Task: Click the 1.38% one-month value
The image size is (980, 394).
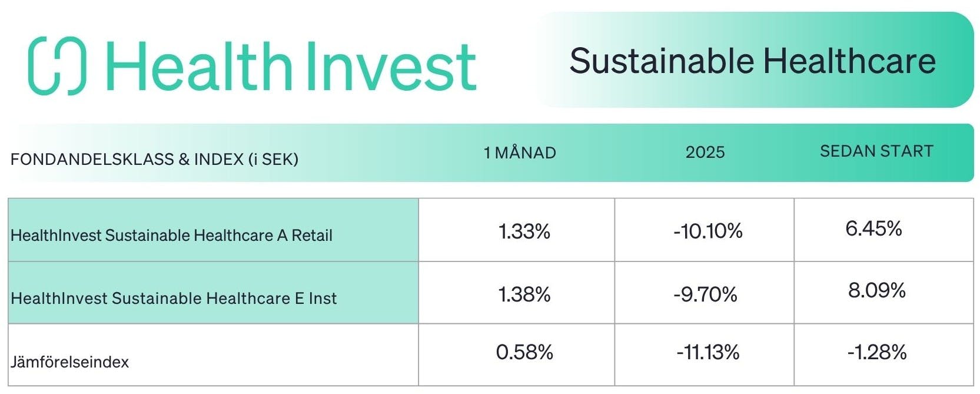Action: point(524,294)
